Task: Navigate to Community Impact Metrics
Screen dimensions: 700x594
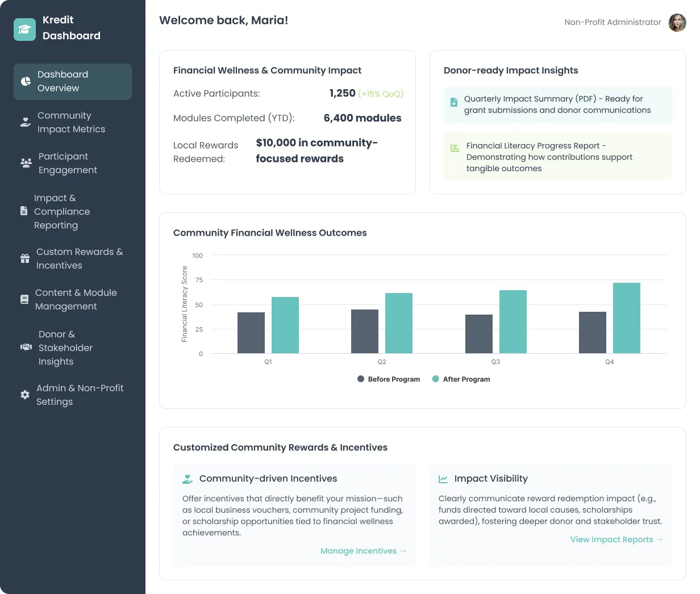Action: pos(70,122)
